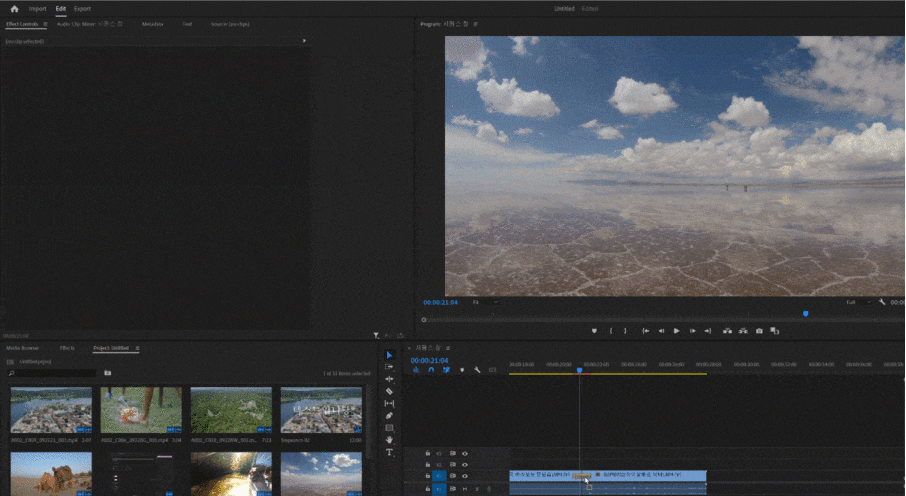Open the Metadata tab
Screen dimensions: 906x496
(x=153, y=24)
